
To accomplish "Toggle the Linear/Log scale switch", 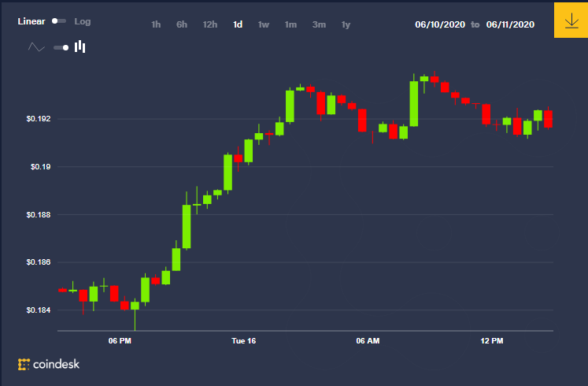I will [59, 21].
